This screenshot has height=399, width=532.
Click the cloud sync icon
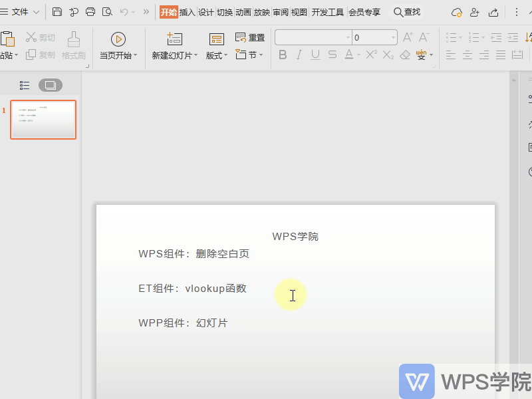[x=456, y=12]
